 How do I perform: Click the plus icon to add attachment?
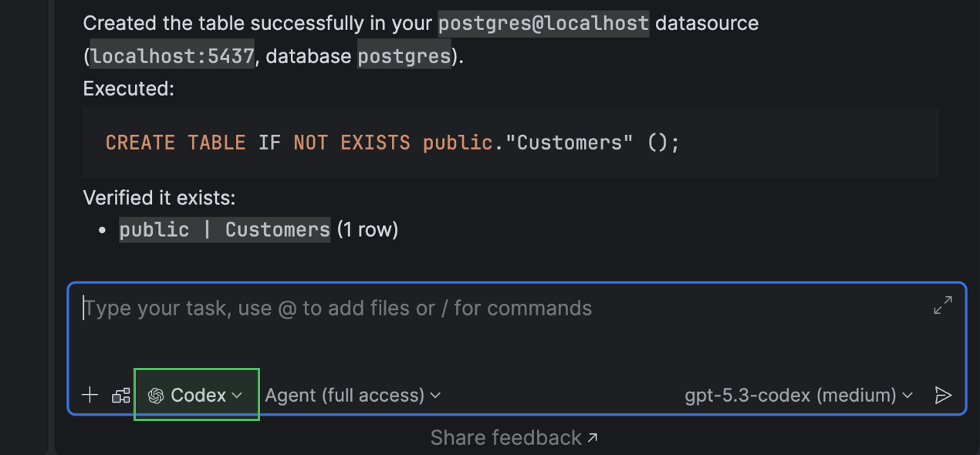point(90,396)
